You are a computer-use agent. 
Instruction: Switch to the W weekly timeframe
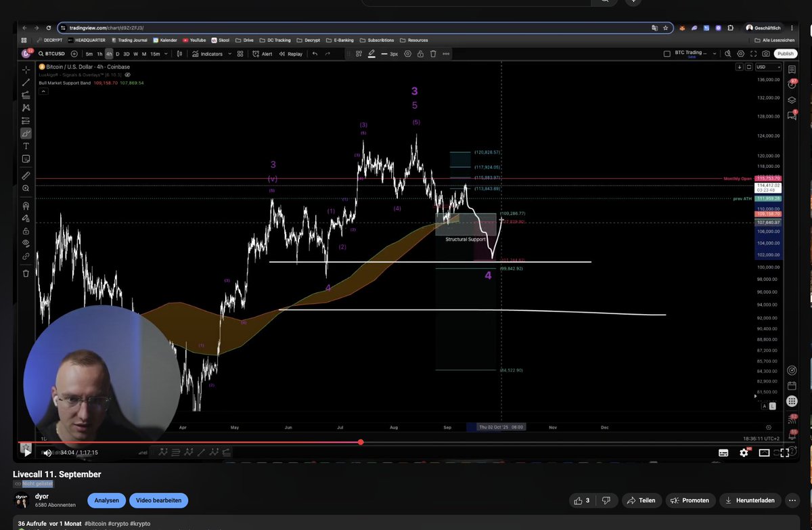(x=135, y=53)
